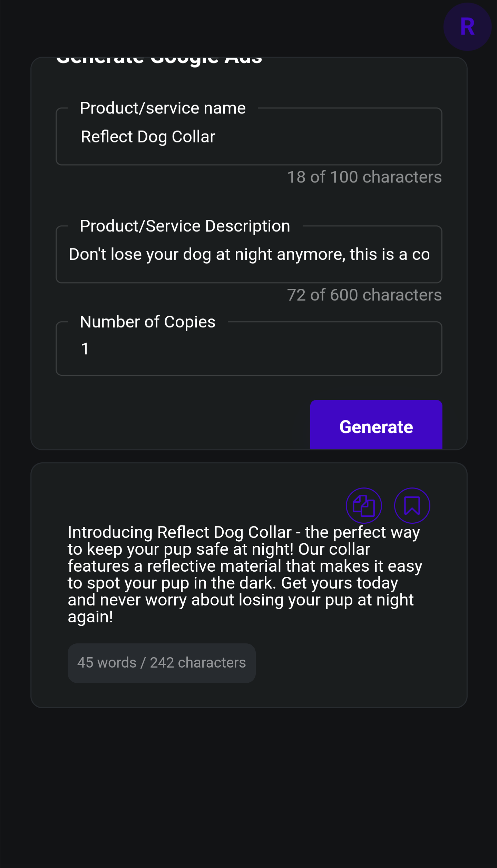Select the Number of Copies field
The image size is (497, 868).
coord(249,349)
